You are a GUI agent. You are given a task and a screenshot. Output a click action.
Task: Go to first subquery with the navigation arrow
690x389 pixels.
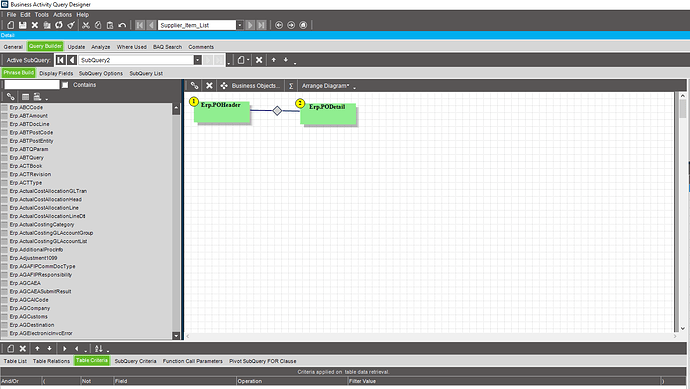click(x=61, y=60)
